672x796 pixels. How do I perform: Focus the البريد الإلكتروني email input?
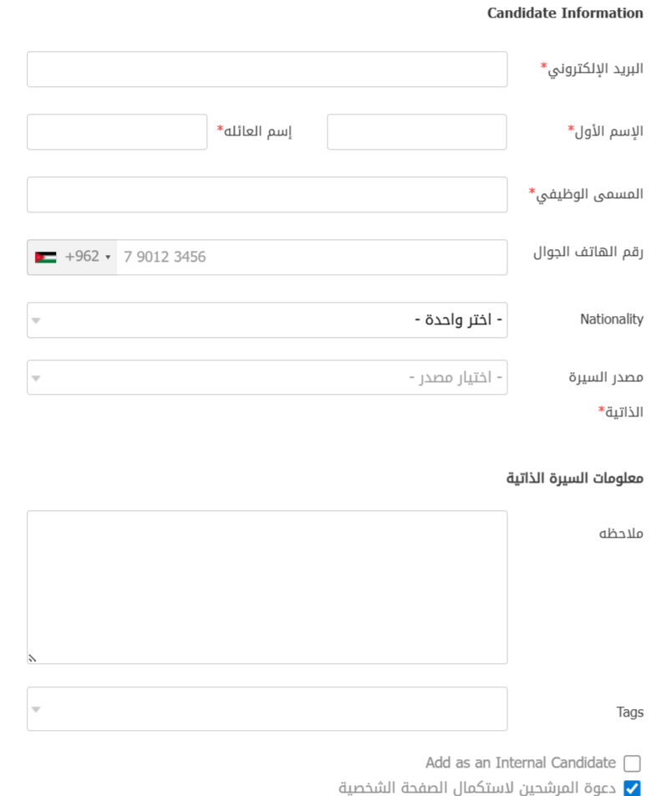coord(267,69)
